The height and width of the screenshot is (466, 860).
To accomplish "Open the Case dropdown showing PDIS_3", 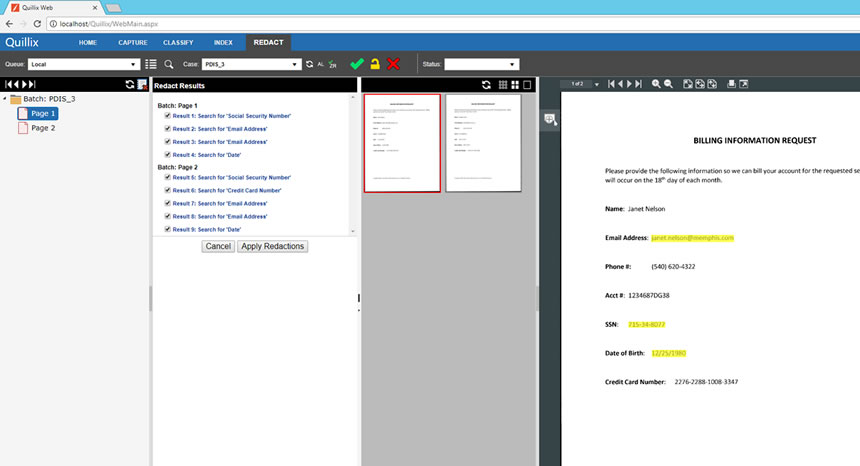I will 251,64.
